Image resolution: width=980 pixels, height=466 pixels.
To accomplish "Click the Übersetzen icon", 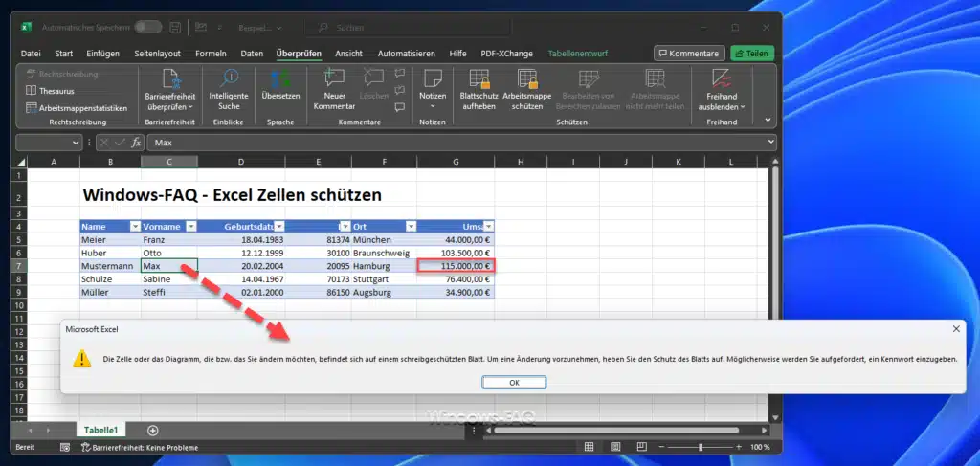I will click(x=280, y=79).
